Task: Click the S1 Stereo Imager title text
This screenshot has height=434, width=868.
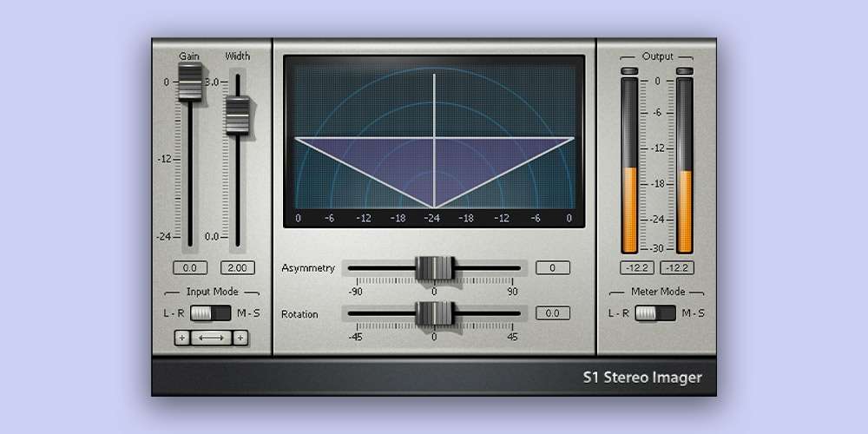Action: click(x=642, y=378)
